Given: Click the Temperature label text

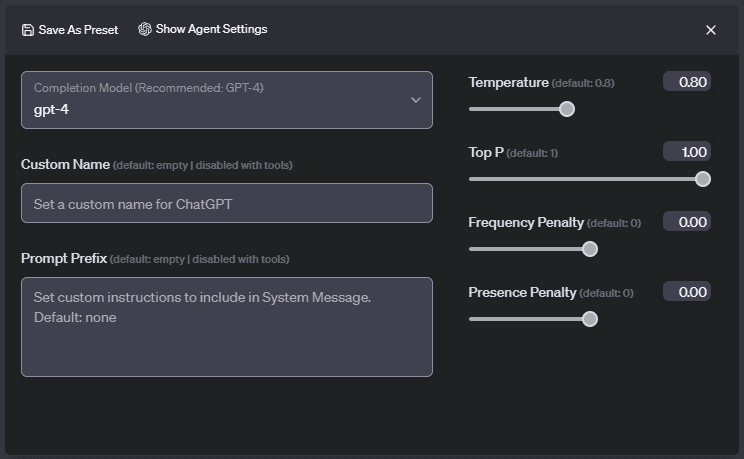Looking at the screenshot, I should (508, 82).
